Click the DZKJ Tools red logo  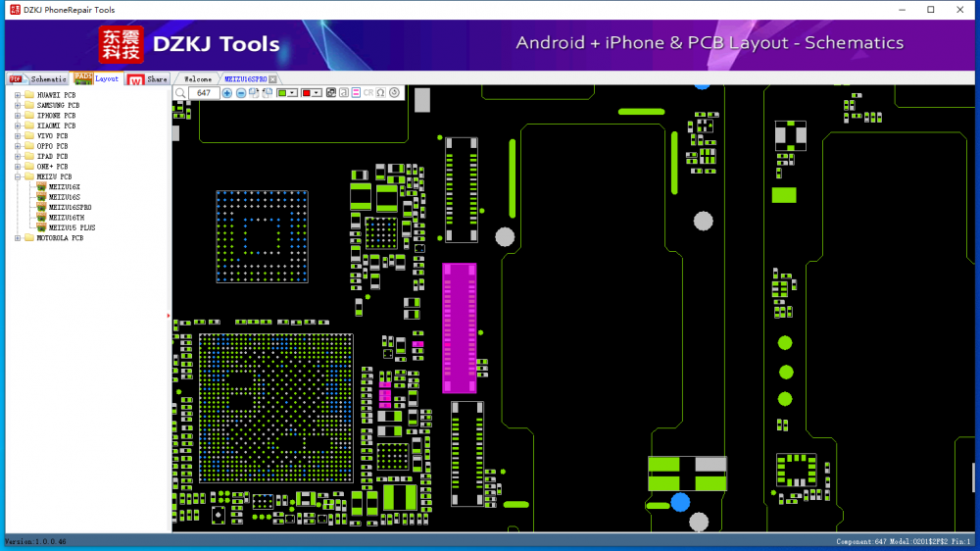tap(122, 44)
